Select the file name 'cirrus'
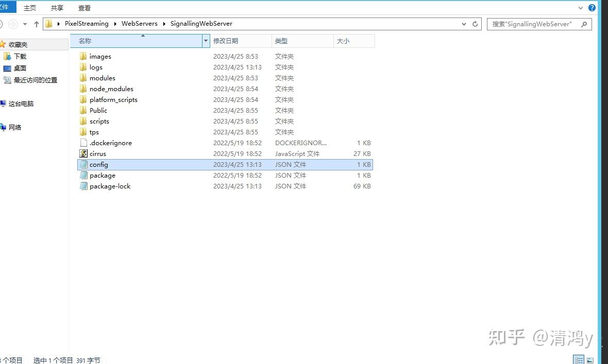The image size is (608, 364). pos(98,154)
